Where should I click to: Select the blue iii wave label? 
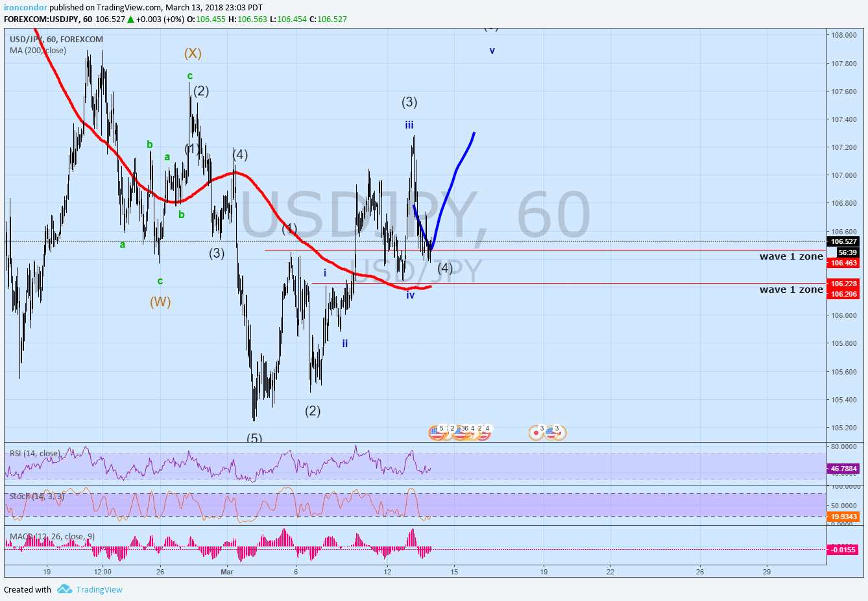tap(409, 125)
